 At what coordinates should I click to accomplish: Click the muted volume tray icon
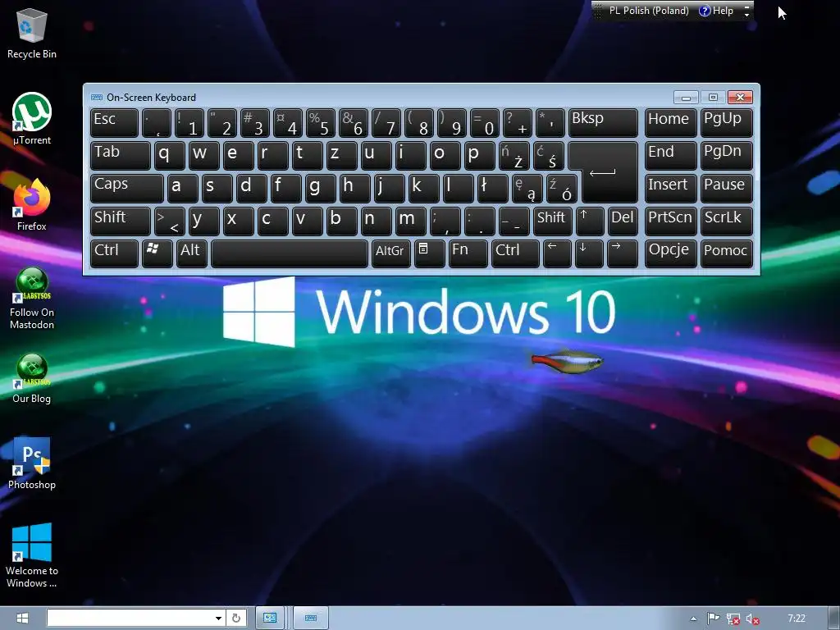coord(753,619)
